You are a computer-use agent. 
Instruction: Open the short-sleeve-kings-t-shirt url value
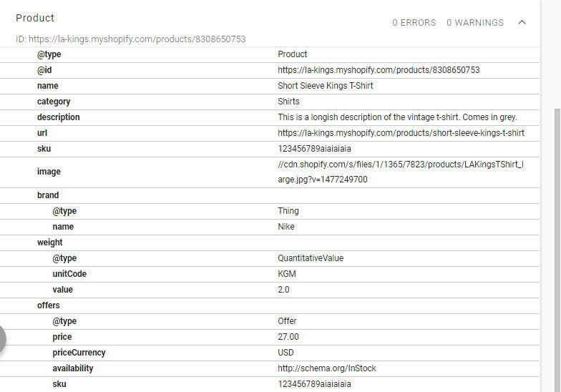[401, 133]
